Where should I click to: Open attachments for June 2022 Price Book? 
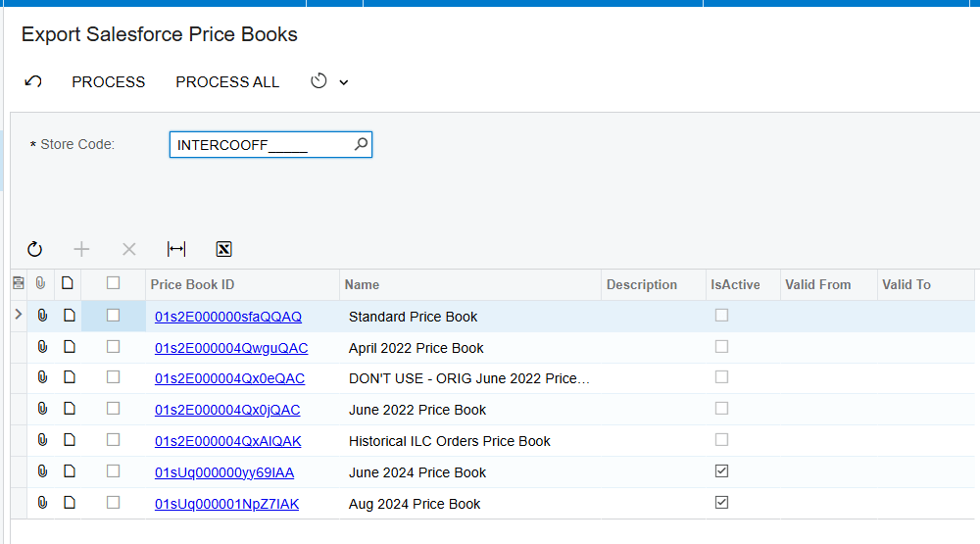pyautogui.click(x=42, y=409)
